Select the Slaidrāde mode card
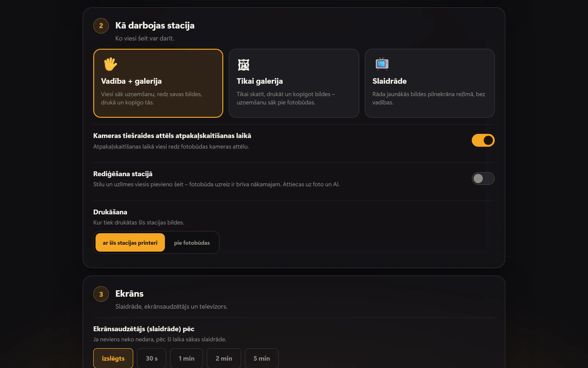 point(430,83)
